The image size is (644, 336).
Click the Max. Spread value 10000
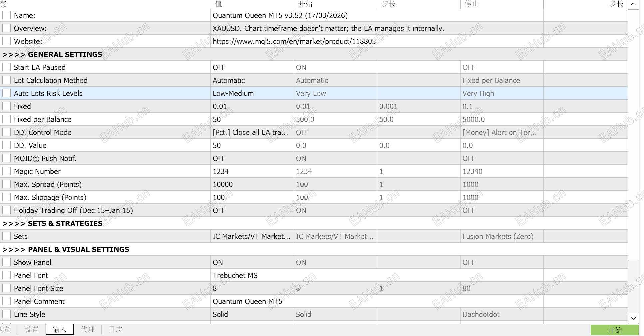252,184
